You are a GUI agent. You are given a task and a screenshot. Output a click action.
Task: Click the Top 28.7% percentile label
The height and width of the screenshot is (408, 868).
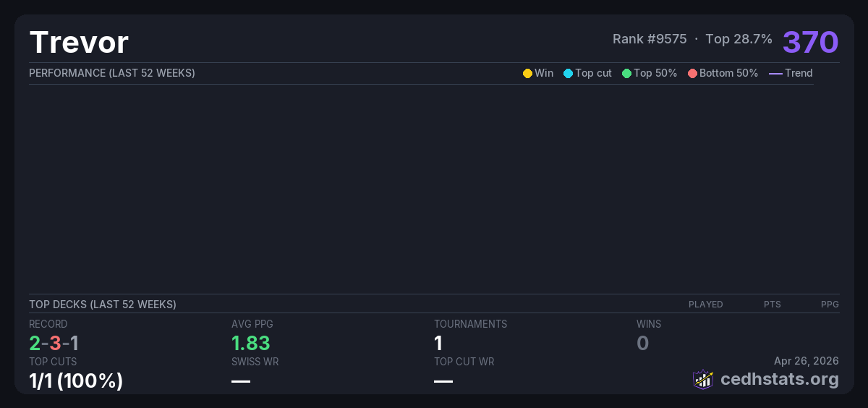[x=739, y=39]
